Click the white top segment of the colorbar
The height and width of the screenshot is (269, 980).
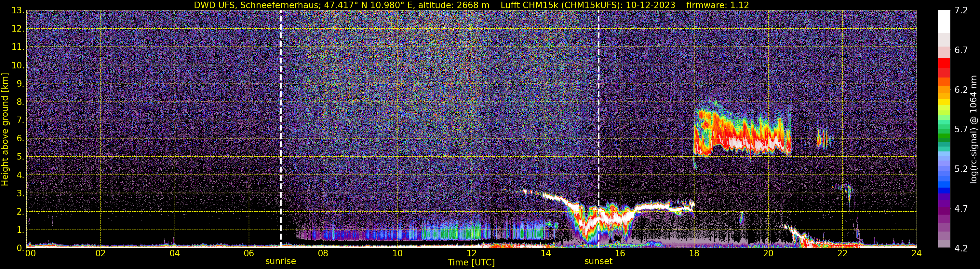click(x=944, y=22)
